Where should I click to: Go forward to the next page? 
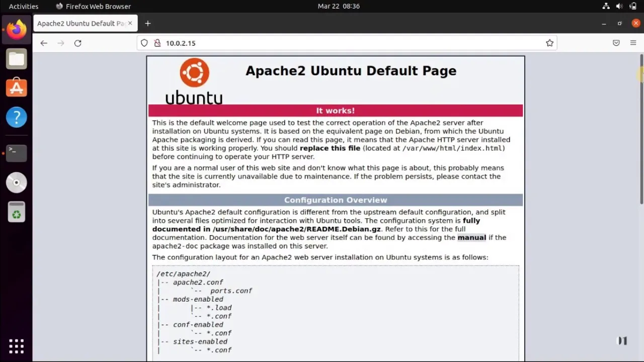(x=61, y=43)
